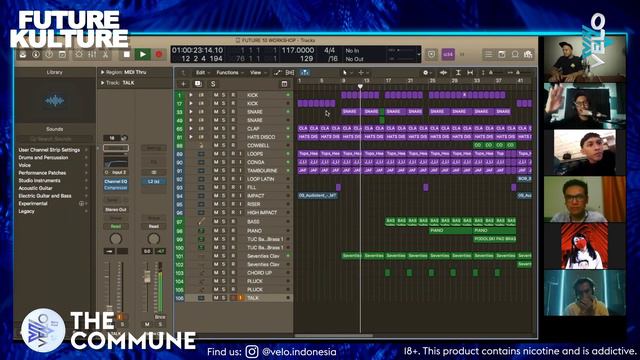Open the Functions menu in Tracks area

pos(229,73)
